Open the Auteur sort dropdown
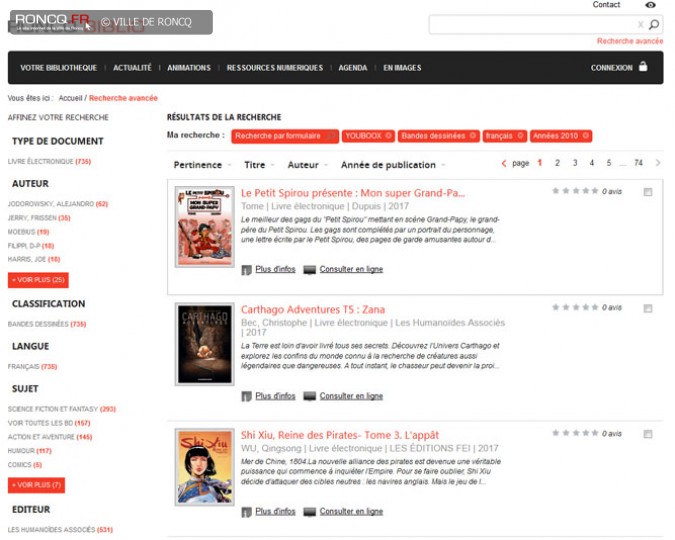This screenshot has width=675, height=540. (x=307, y=165)
